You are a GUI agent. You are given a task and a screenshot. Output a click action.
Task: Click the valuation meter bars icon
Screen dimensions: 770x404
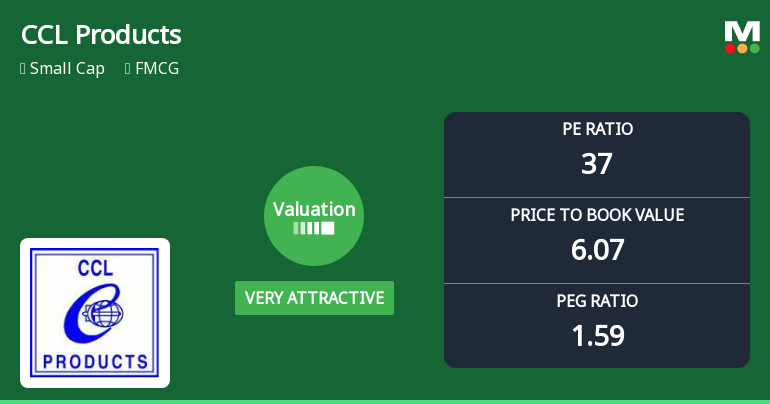pos(314,228)
